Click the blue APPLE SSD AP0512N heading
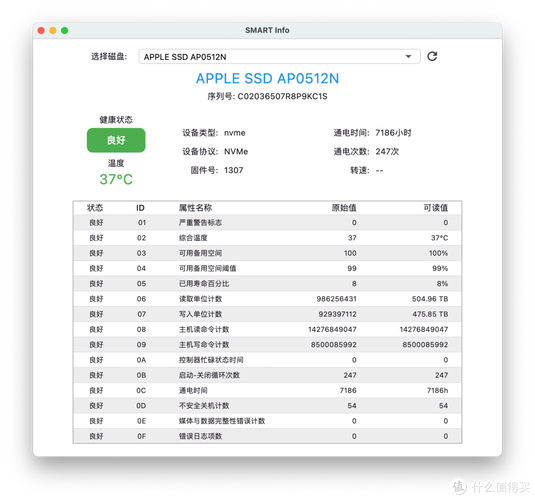The height and width of the screenshot is (500, 535). click(x=268, y=78)
